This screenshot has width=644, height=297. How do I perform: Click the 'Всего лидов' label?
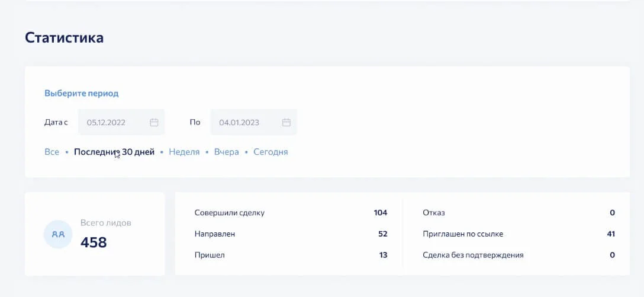[106, 223]
